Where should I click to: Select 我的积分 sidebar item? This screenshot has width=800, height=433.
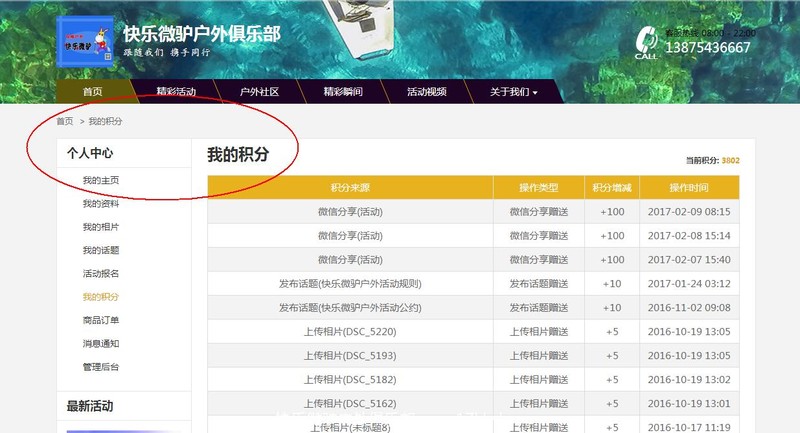coord(101,297)
